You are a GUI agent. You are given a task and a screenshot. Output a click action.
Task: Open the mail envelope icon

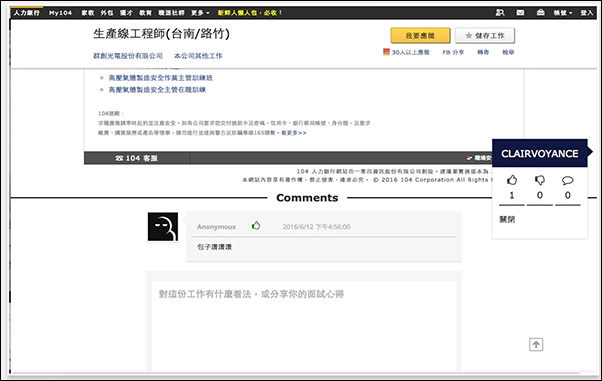point(520,13)
